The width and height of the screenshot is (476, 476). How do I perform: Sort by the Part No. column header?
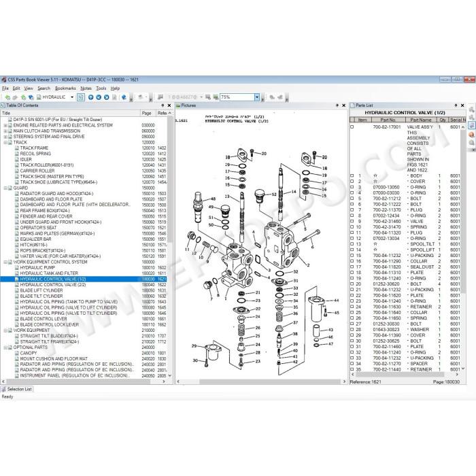pos(388,120)
